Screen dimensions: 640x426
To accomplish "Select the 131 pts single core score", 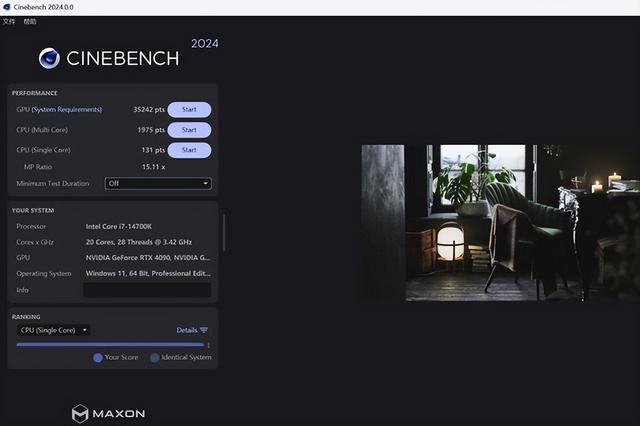I will coord(153,150).
